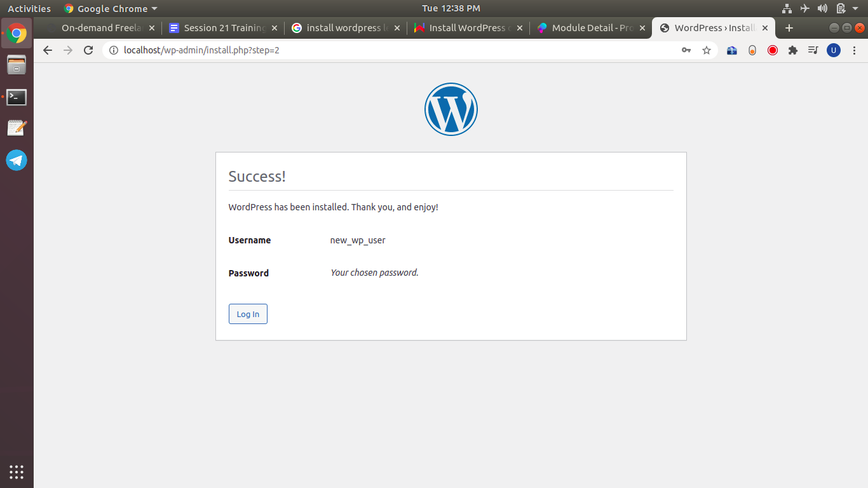Click the address bar URL
The width and height of the screenshot is (868, 488).
pyautogui.click(x=201, y=50)
